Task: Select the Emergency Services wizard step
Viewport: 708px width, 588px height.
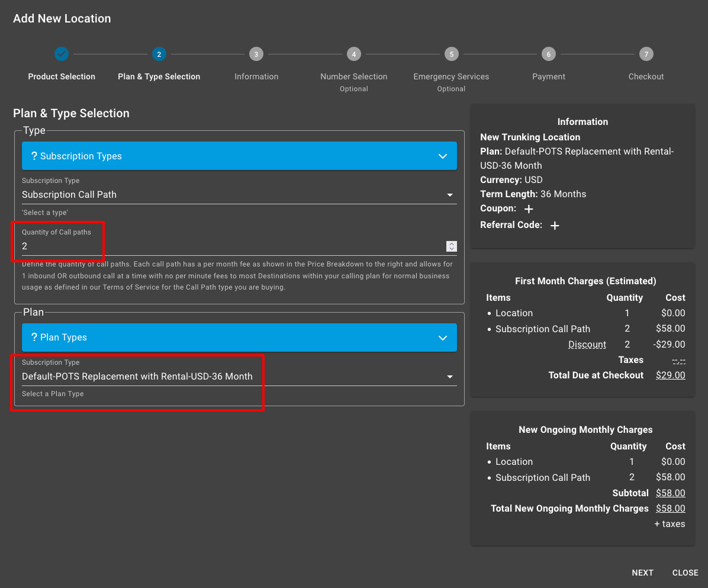Action: (451, 53)
